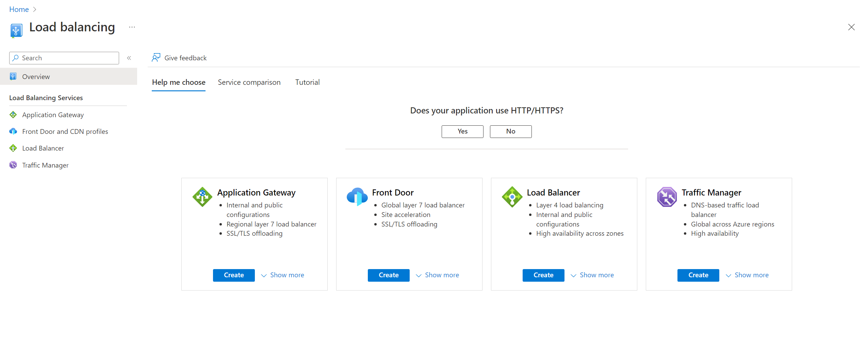
Task: Collapse the sidebar with double chevron
Action: tap(129, 58)
